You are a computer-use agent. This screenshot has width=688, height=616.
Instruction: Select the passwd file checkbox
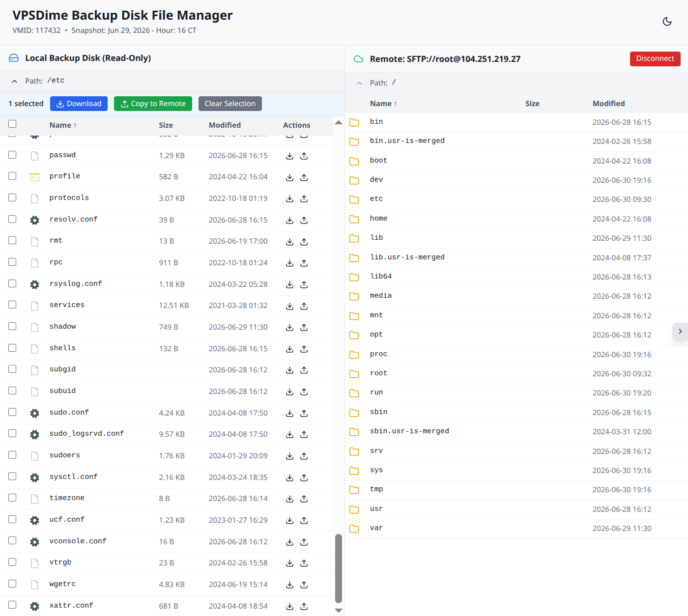click(x=12, y=155)
